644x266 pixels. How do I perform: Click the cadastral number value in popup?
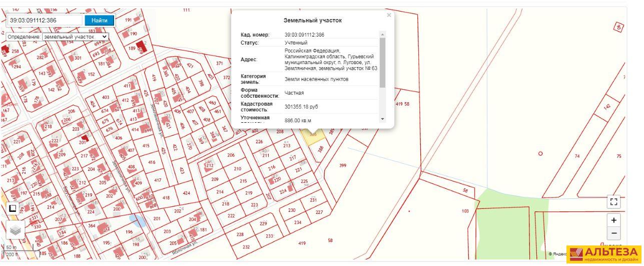pyautogui.click(x=304, y=35)
